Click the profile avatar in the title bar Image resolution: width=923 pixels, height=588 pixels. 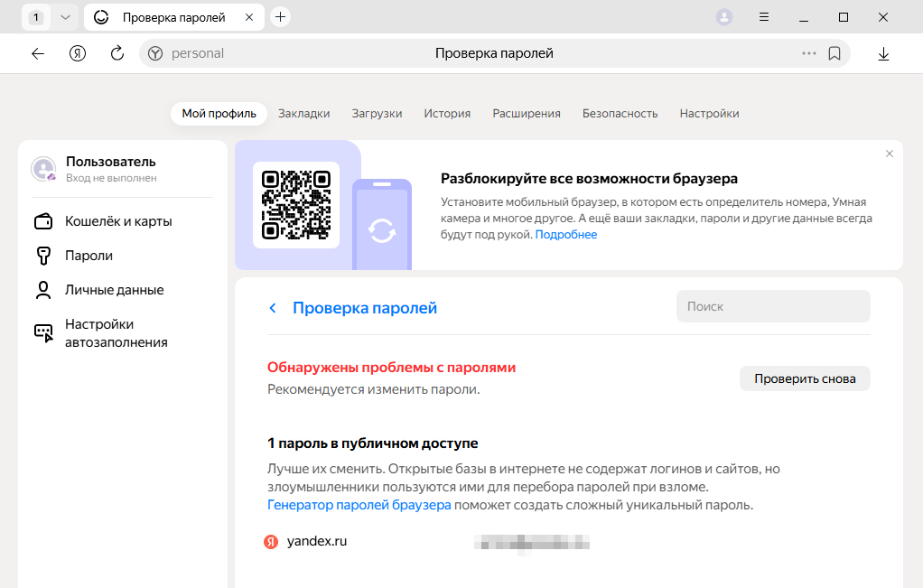[x=724, y=17]
